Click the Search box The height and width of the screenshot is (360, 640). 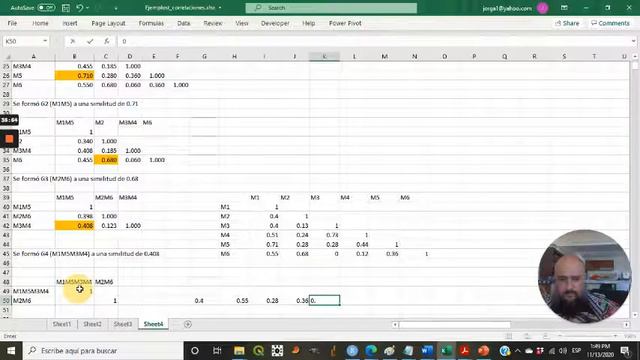331,8
